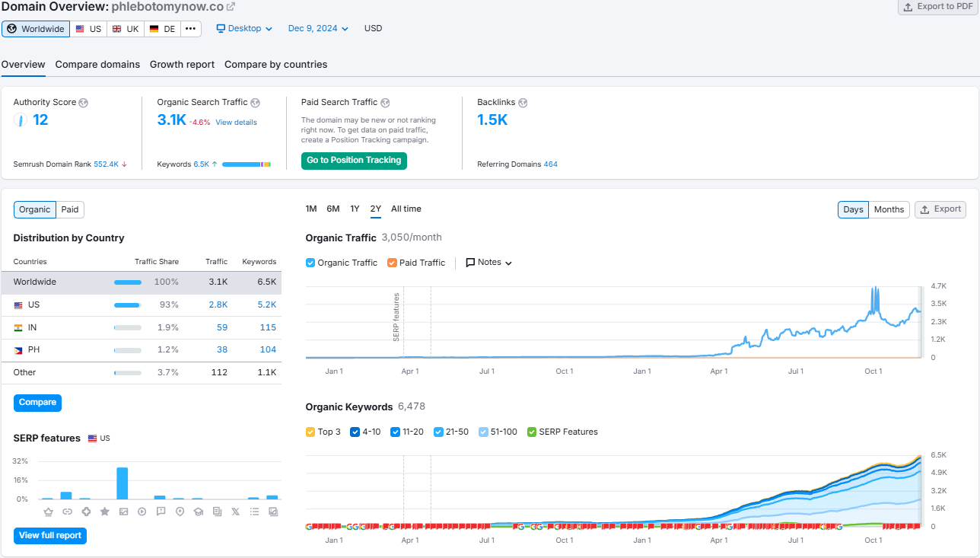Toggle the 51-100 keywords checkbox
Viewport: 980px width, 558px height.
tap(484, 432)
